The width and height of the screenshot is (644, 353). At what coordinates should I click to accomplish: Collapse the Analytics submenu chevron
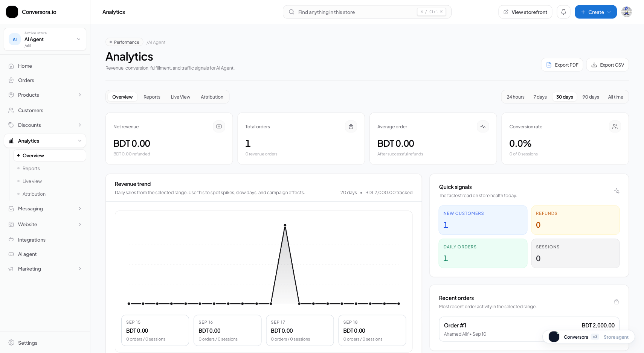click(x=80, y=141)
